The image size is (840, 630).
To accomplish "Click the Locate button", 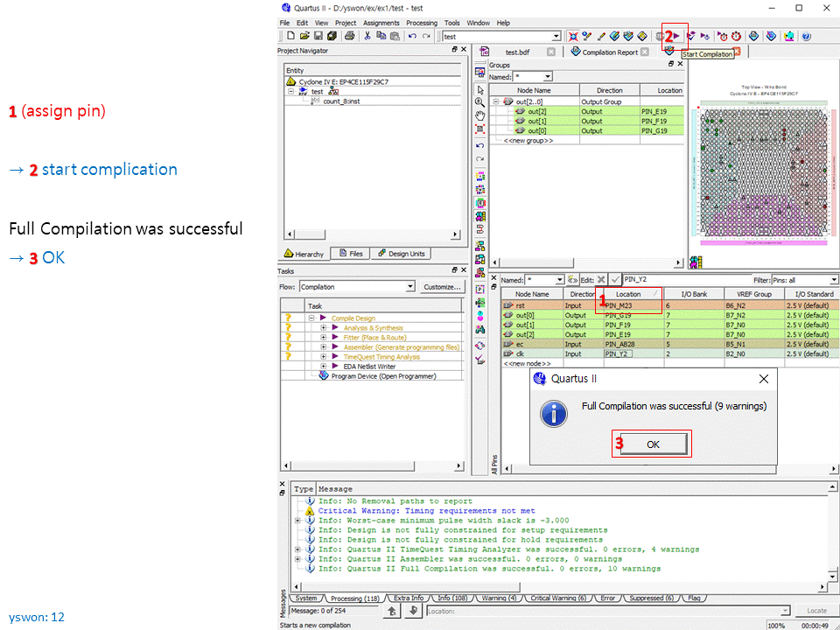I will pos(816,611).
